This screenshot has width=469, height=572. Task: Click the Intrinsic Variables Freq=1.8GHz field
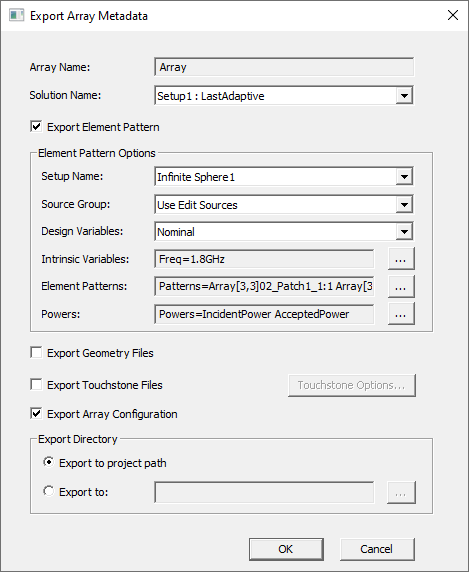click(264, 259)
